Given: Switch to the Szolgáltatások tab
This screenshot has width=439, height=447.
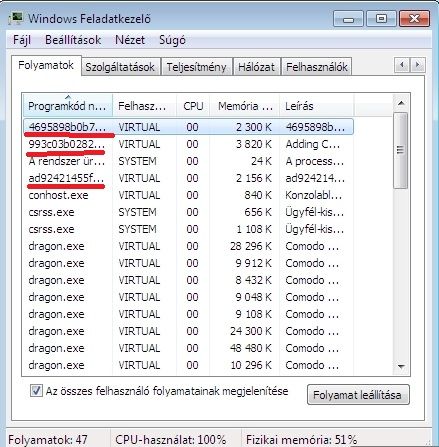Looking at the screenshot, I should pyautogui.click(x=120, y=67).
